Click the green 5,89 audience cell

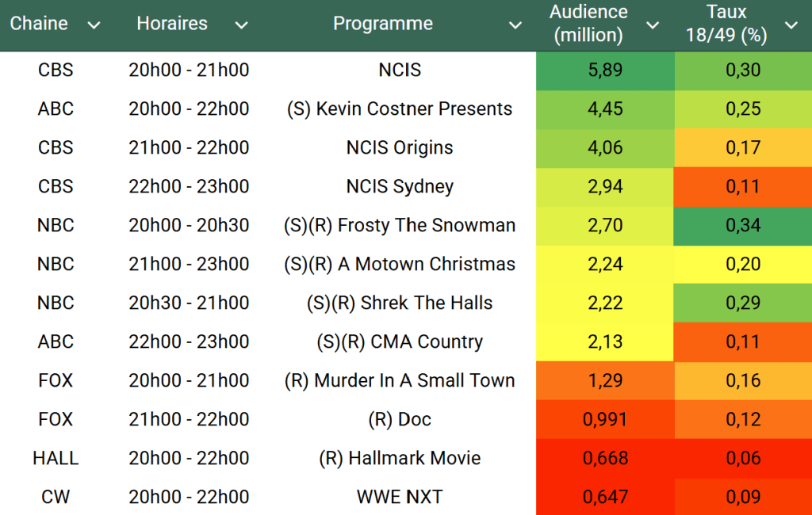(605, 70)
